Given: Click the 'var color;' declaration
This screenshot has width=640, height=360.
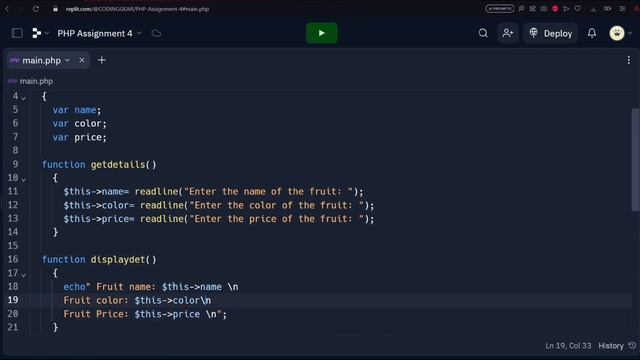Looking at the screenshot, I should tap(79, 124).
